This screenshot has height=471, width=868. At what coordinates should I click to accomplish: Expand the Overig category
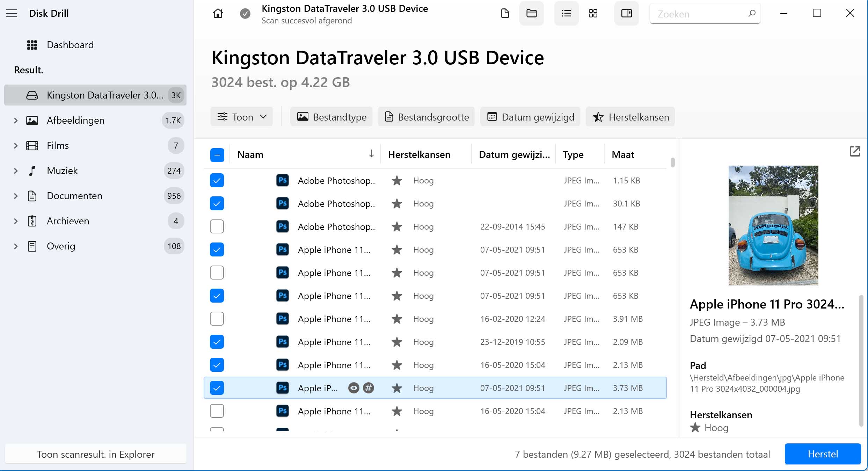[x=16, y=246]
